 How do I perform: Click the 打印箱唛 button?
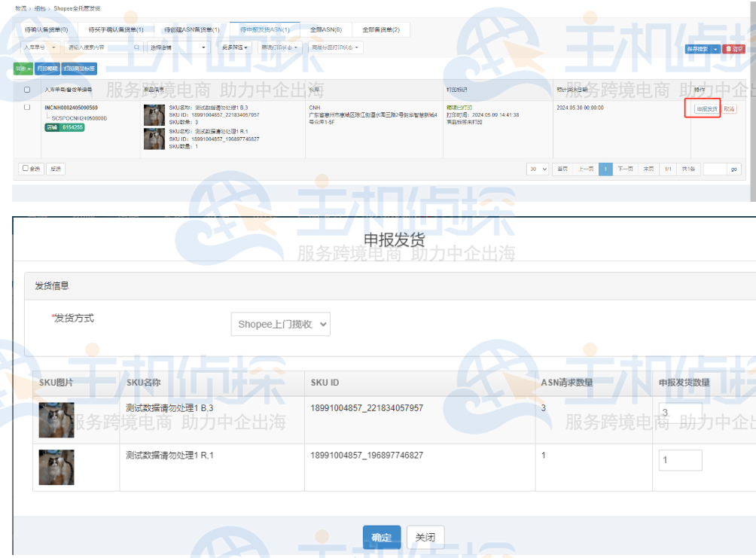coord(47,69)
